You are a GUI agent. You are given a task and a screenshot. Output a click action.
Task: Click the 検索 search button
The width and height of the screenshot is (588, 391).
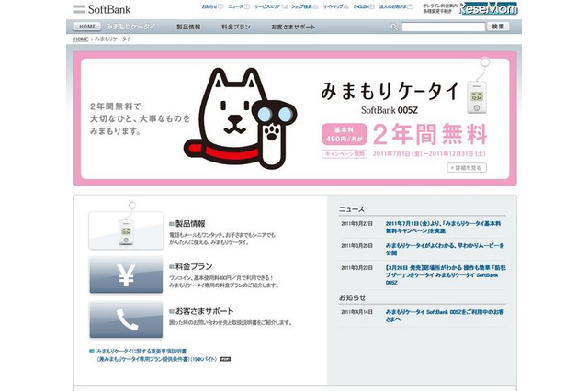(498, 27)
